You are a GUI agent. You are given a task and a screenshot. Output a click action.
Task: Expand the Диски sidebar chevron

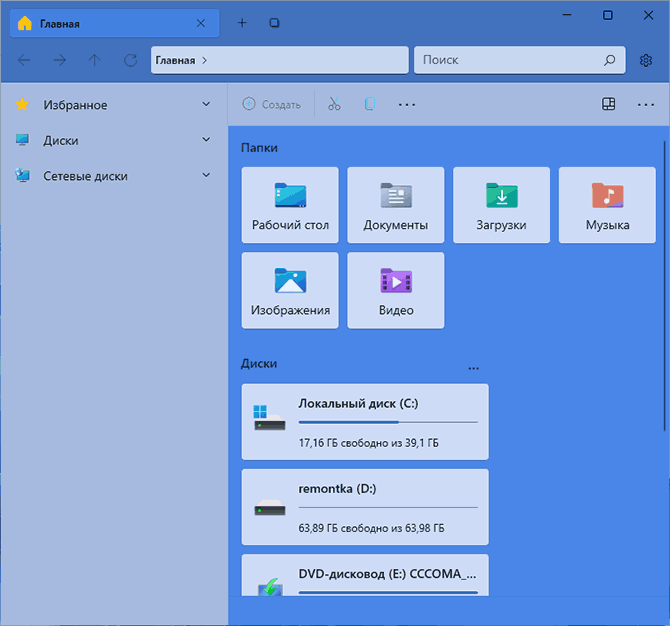pos(206,140)
